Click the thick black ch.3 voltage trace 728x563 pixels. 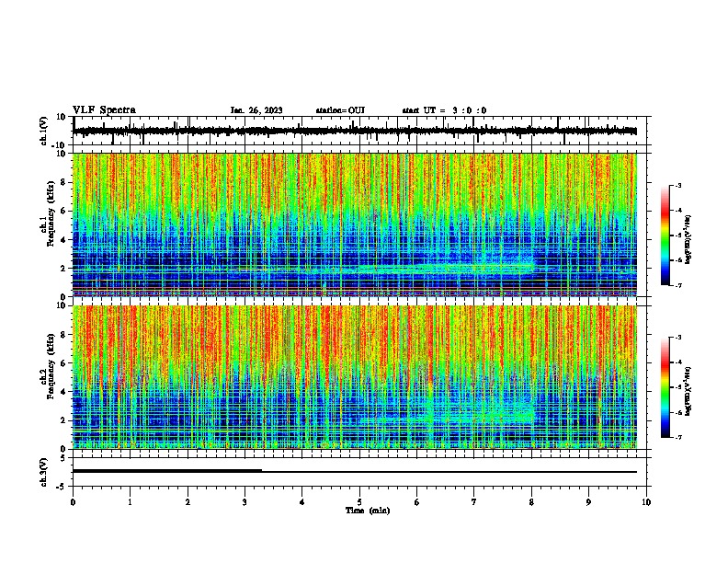(167, 471)
